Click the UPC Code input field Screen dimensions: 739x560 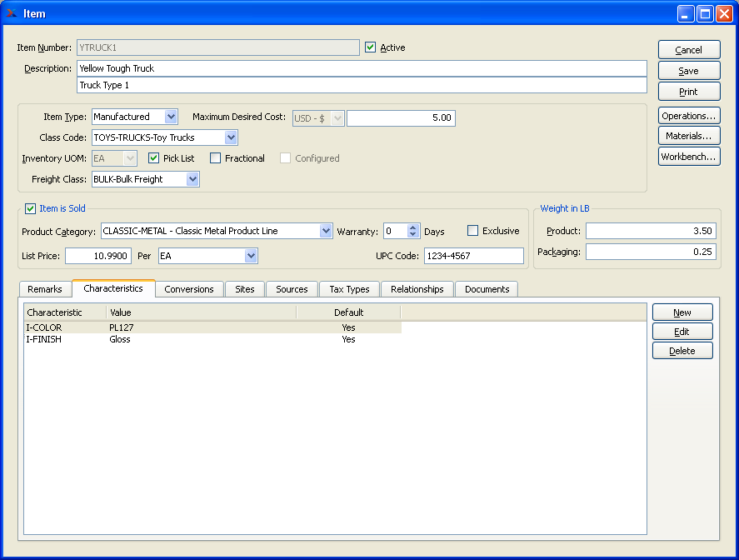click(473, 256)
